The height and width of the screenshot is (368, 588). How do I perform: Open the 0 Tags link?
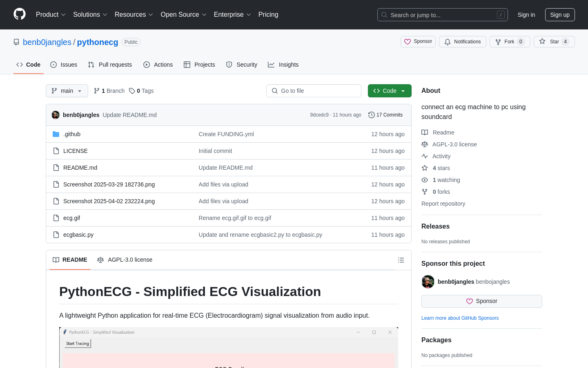click(141, 91)
